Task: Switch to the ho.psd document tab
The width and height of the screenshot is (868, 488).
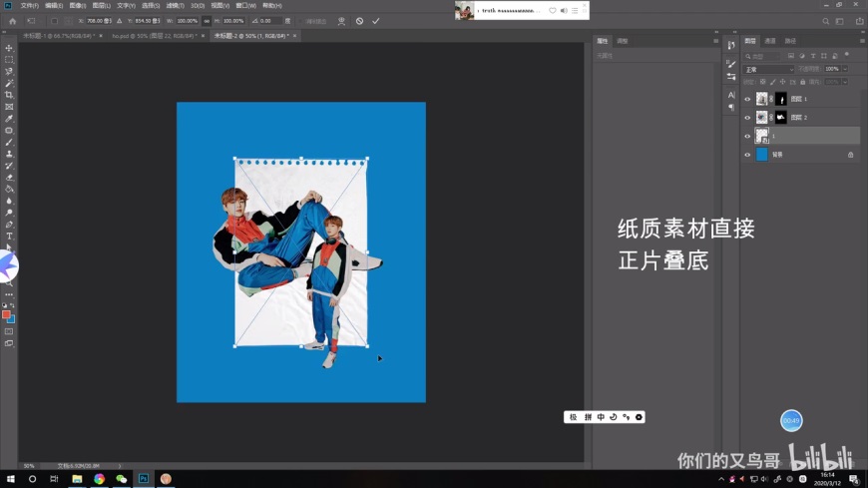Action: point(155,36)
